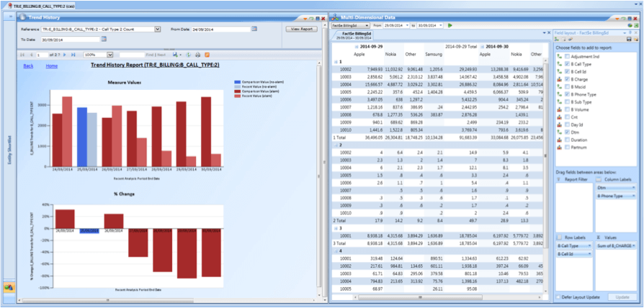The height and width of the screenshot is (308, 644).
Task: Click the bottom icon in the Entity Shortlist sidebar
Action: [8, 288]
